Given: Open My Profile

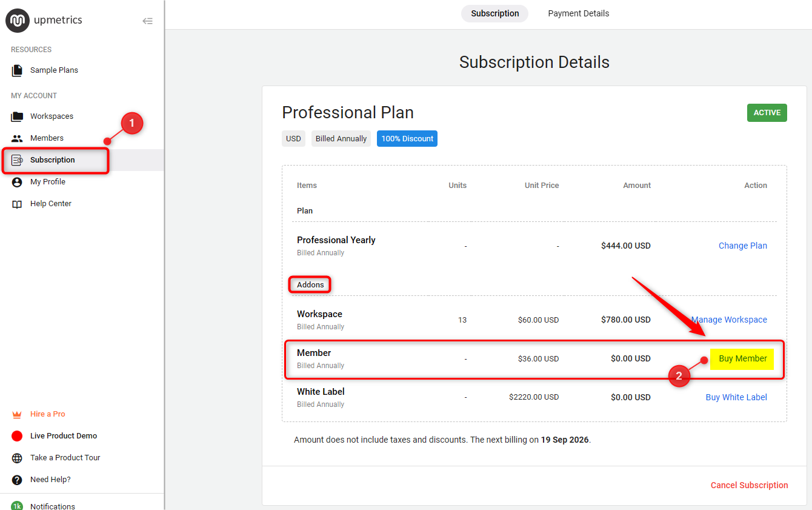Looking at the screenshot, I should coord(48,182).
